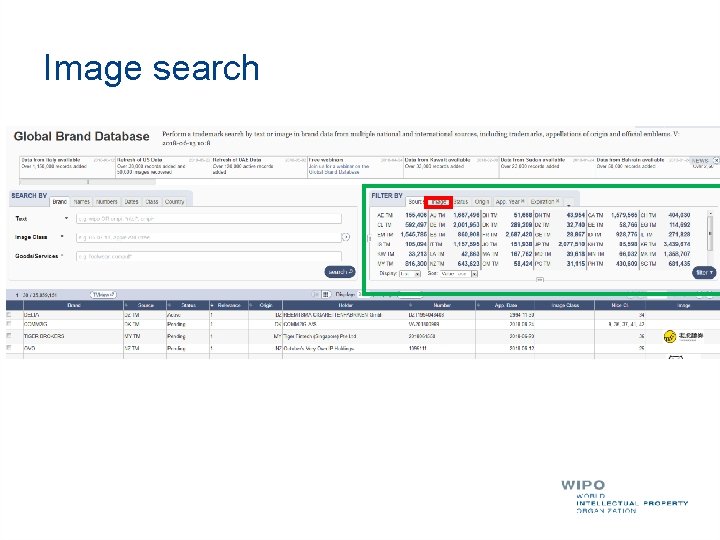Click the news ticker horizontal scrollbar
The height and width of the screenshot is (540, 720).
pos(87,182)
